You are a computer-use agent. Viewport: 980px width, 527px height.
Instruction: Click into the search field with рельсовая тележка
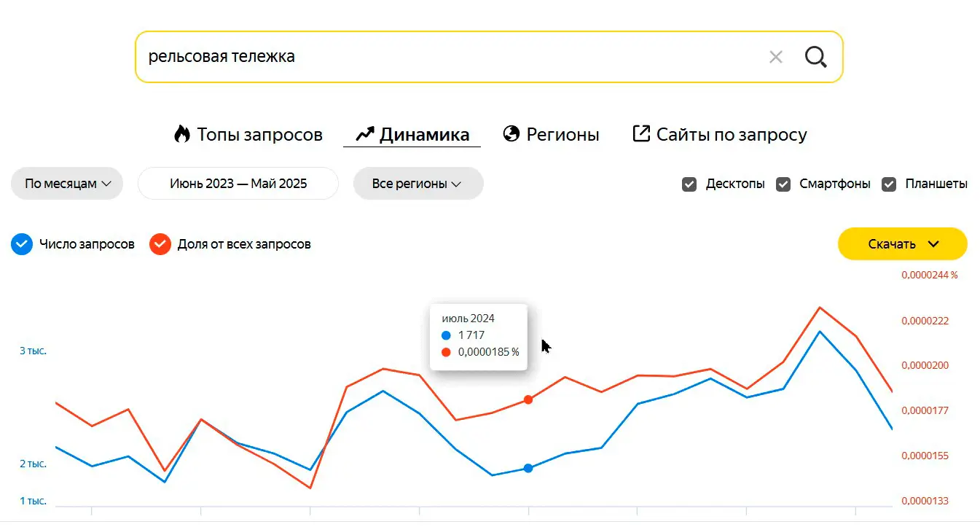pyautogui.click(x=437, y=57)
